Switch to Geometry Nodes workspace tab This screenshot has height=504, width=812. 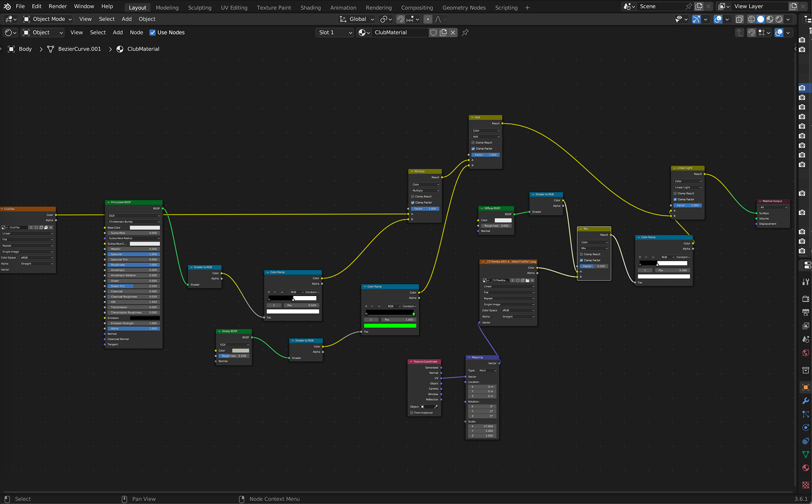pyautogui.click(x=464, y=8)
